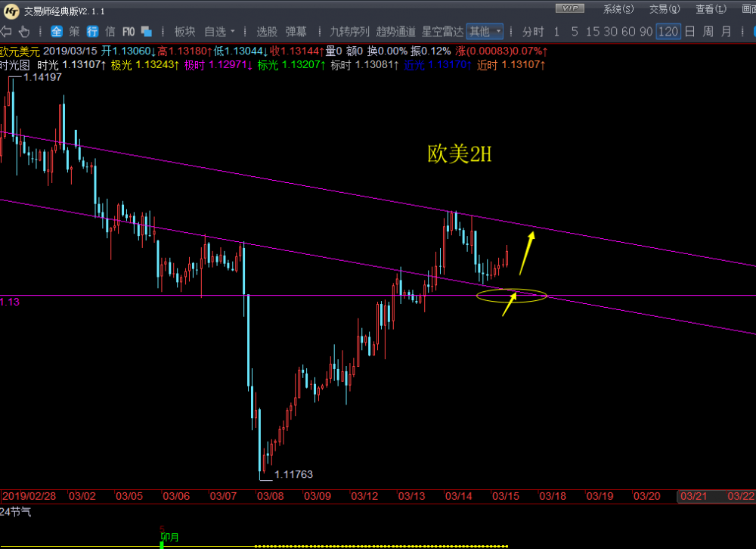756x549 pixels.
Task: Click the overlapping windows icon
Action: (x=147, y=32)
